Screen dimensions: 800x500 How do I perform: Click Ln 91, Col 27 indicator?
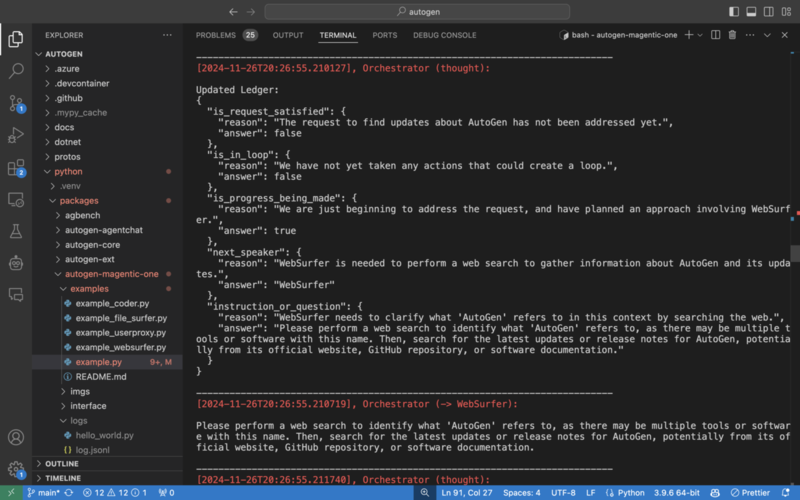tap(467, 492)
